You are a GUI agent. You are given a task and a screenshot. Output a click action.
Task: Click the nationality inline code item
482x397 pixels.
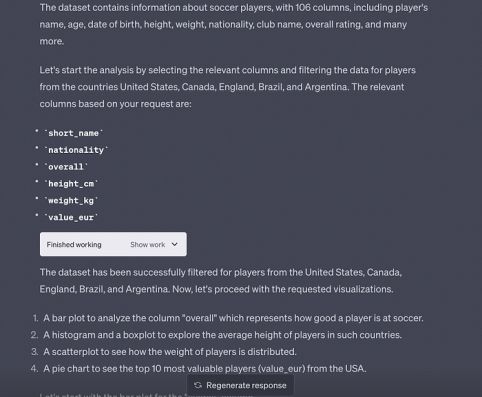click(76, 150)
